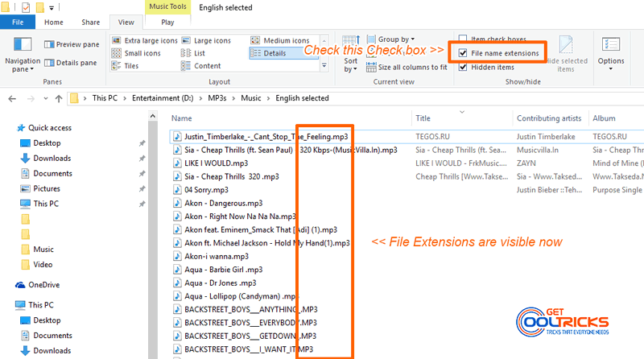This screenshot has width=644, height=359.
Task: Select the Content layout
Action: pyautogui.click(x=200, y=66)
